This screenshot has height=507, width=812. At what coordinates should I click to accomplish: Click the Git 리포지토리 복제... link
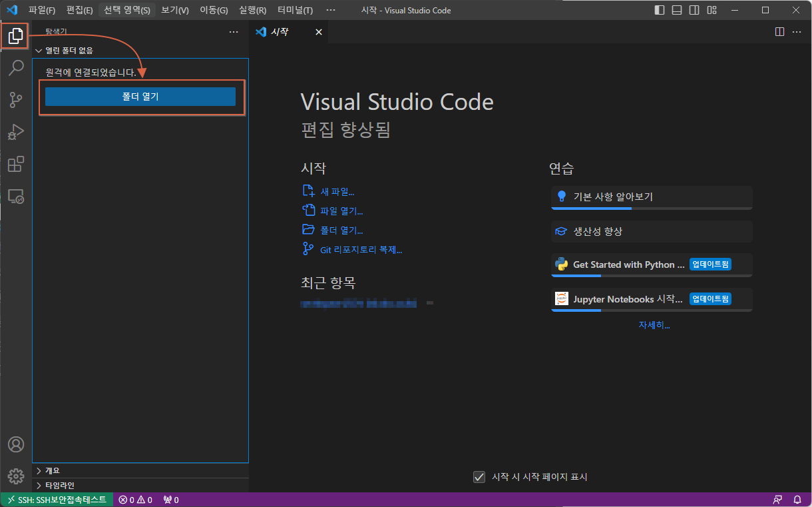pos(361,250)
